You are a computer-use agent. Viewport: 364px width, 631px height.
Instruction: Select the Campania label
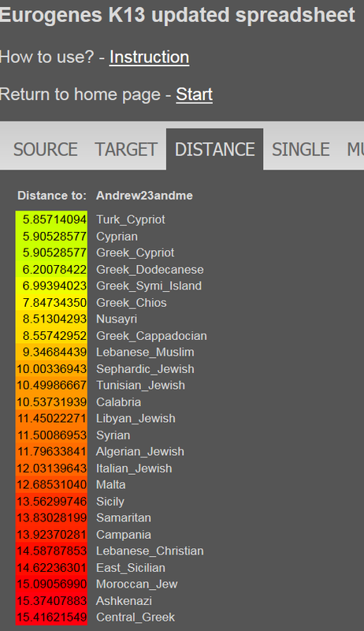pos(124,535)
